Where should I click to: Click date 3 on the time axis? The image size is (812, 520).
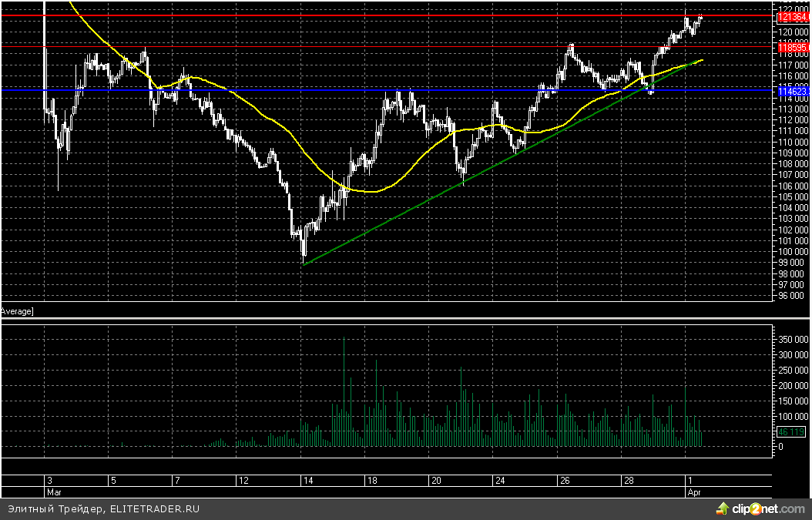[48, 480]
